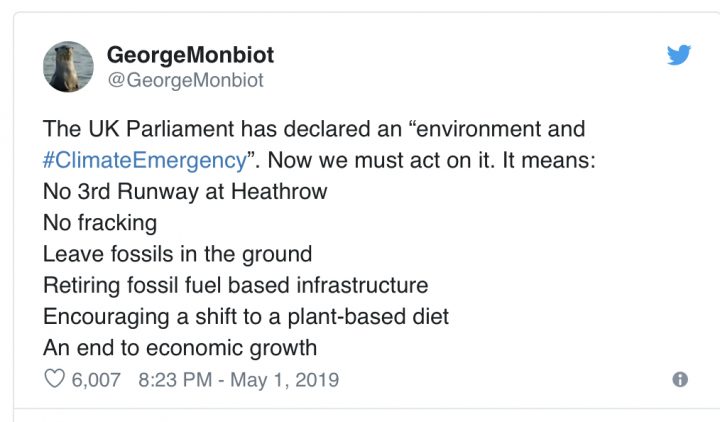Open the @GeorgeMonbiot handle link

click(185, 81)
